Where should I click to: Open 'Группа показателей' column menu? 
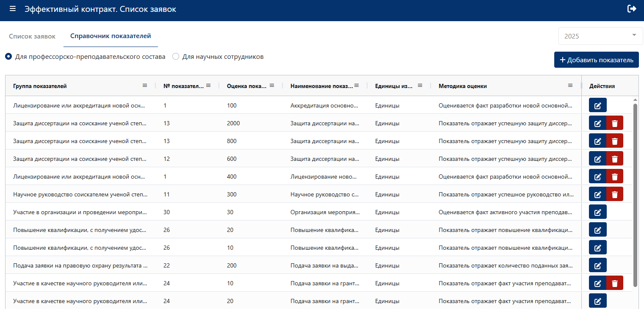(x=145, y=86)
